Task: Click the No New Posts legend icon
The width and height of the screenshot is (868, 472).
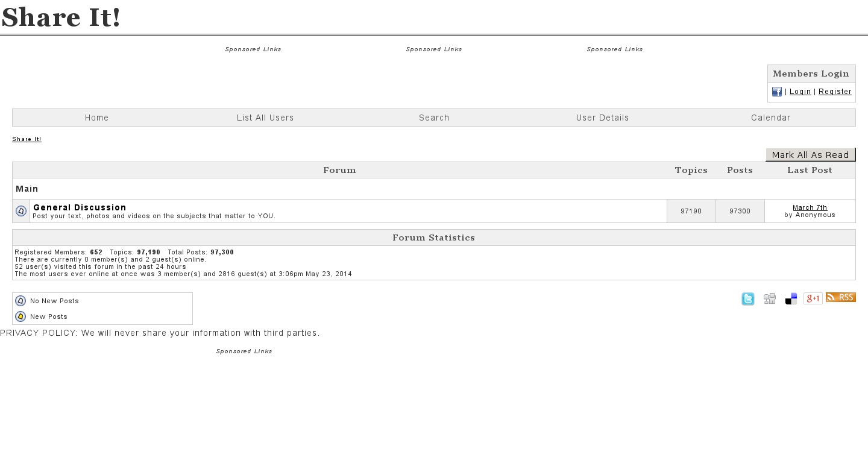Action: (20, 301)
